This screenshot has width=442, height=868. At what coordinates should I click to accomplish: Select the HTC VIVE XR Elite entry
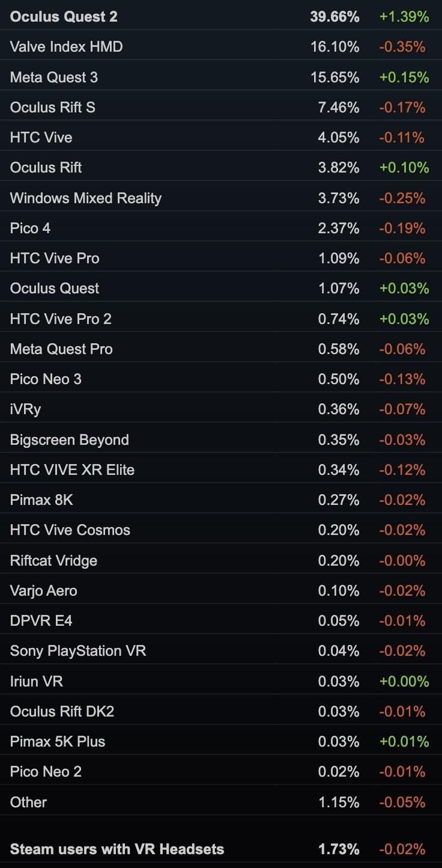coord(72,470)
